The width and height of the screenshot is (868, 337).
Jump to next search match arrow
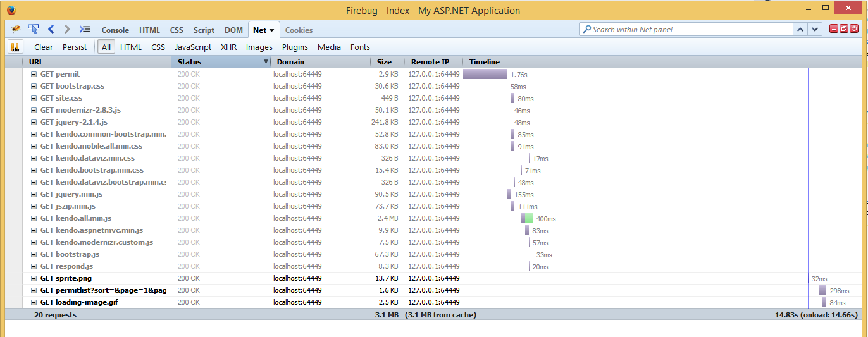point(815,29)
